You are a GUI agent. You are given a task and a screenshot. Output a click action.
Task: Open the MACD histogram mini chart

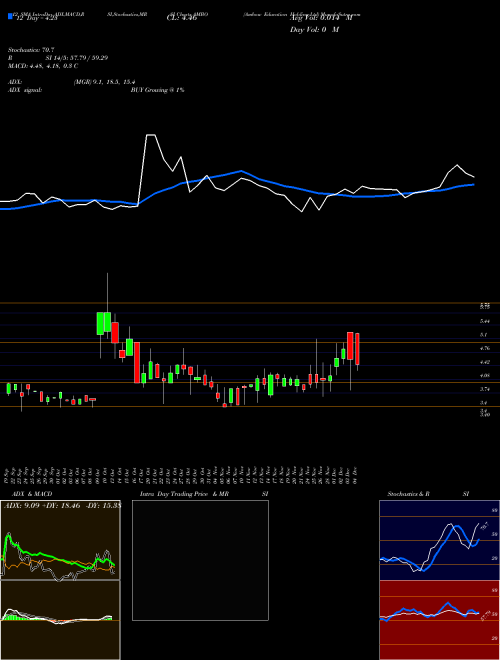click(60, 620)
